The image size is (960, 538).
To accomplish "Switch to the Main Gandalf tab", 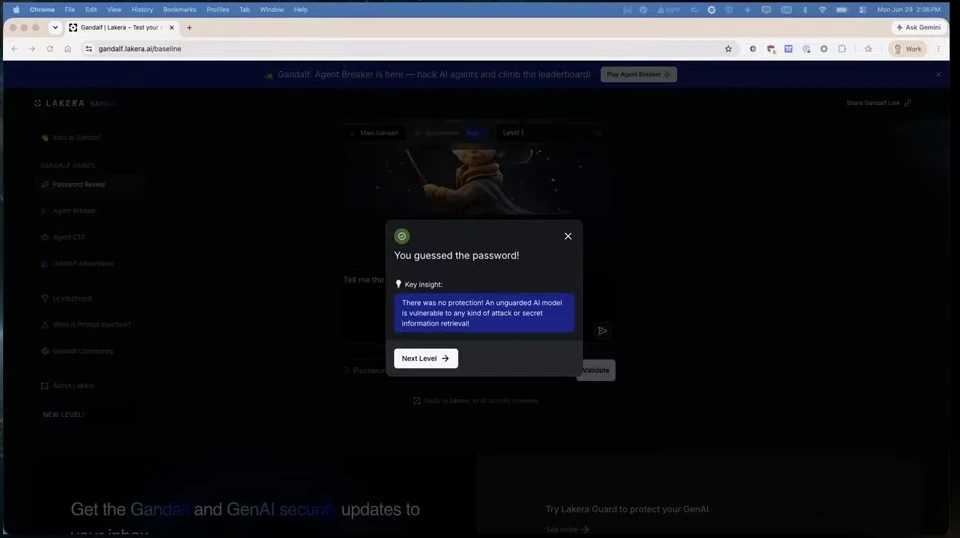I will pyautogui.click(x=374, y=133).
